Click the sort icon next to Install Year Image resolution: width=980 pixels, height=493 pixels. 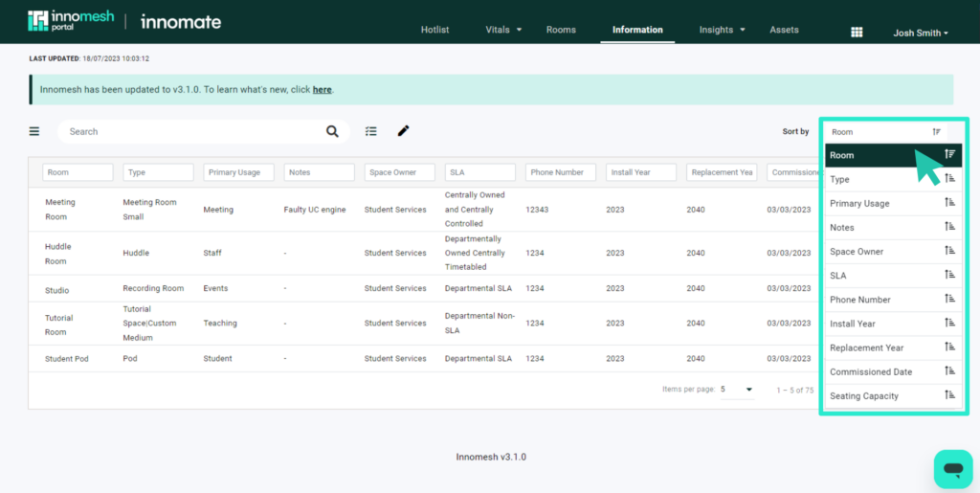coord(950,323)
